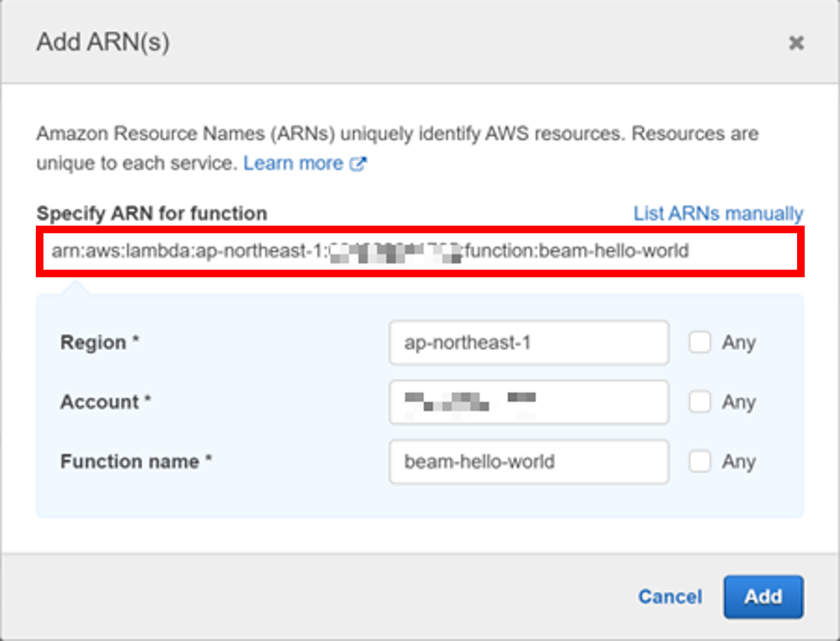Screen dimensions: 840x641
Task: Enable the Any checkbox for Region
Action: click(x=700, y=343)
